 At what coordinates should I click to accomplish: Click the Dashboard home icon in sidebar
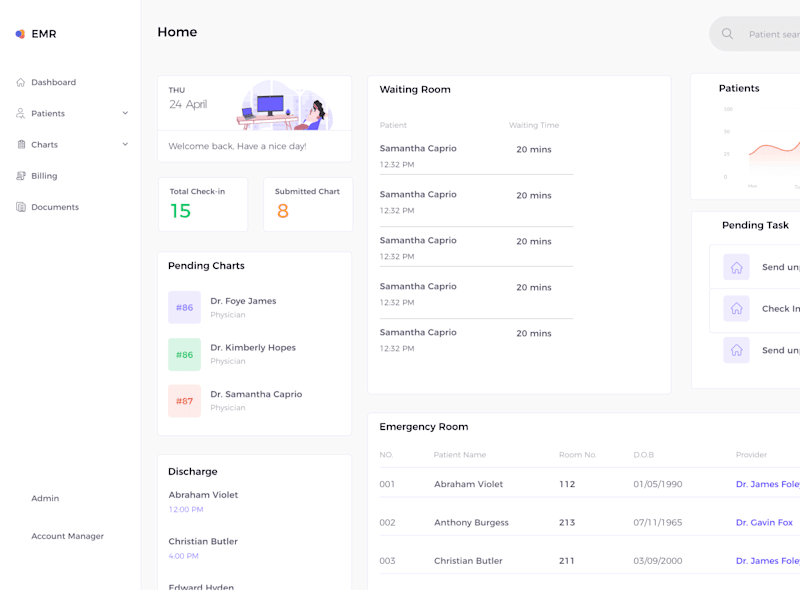20,82
